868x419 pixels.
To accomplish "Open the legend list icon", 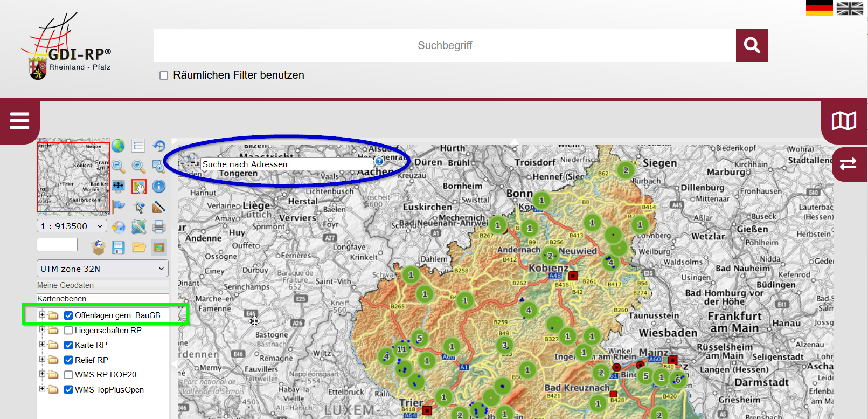I will [x=138, y=146].
